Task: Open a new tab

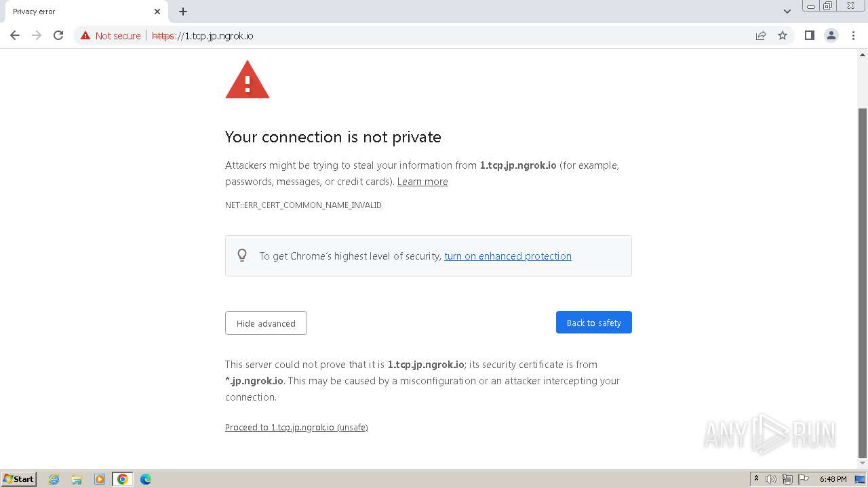Action: pyautogui.click(x=183, y=12)
